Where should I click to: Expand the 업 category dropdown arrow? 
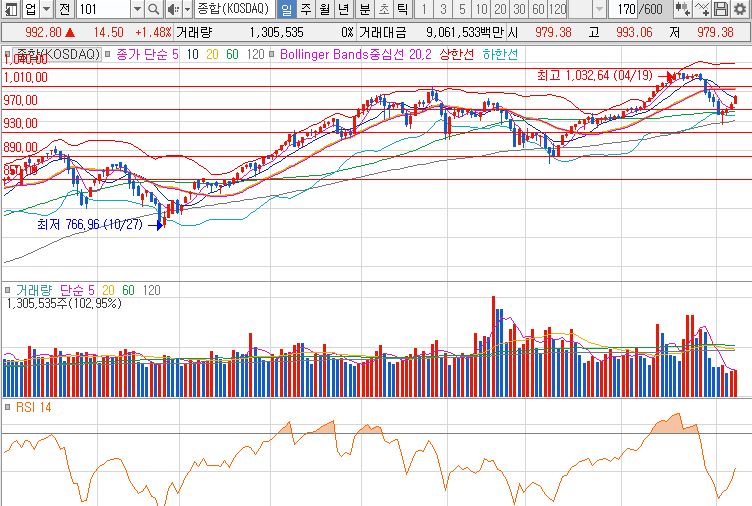(47, 9)
